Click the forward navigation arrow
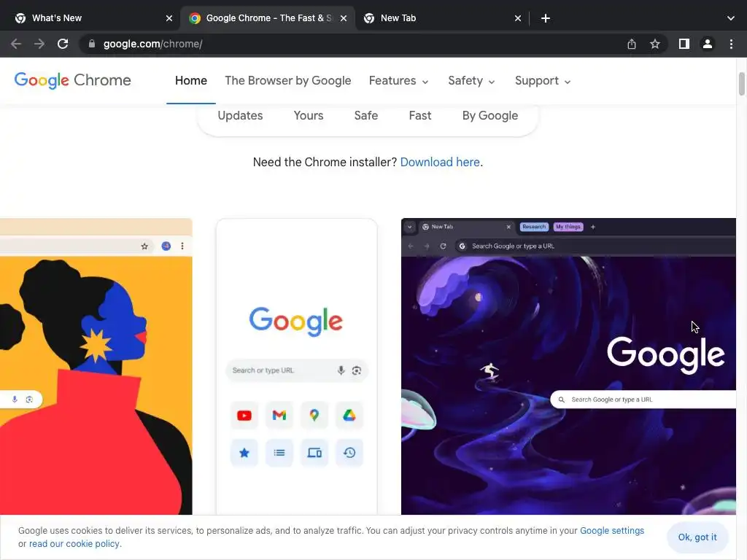 pos(39,44)
